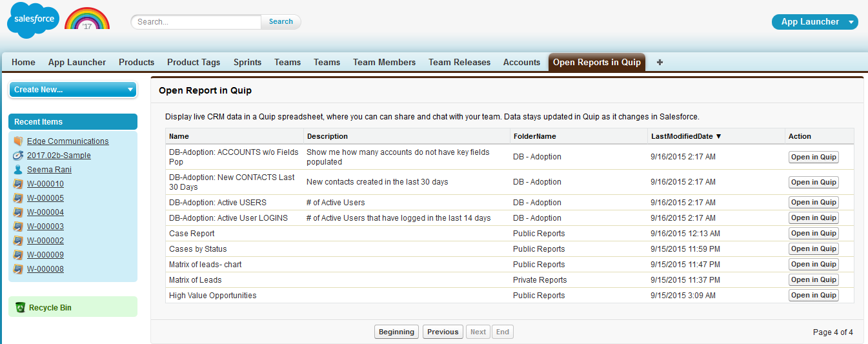Open DB-Adoption: New CONTACTS report in Quip
The image size is (868, 344).
[x=814, y=182]
